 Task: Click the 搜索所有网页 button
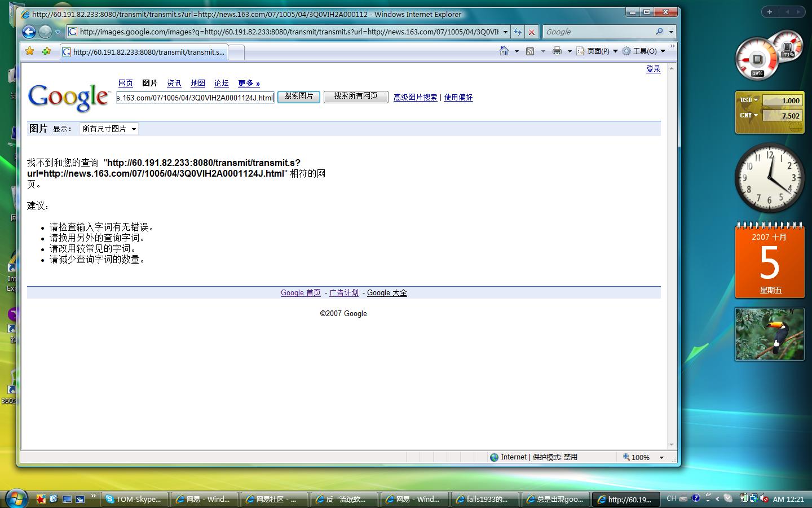[x=356, y=97]
